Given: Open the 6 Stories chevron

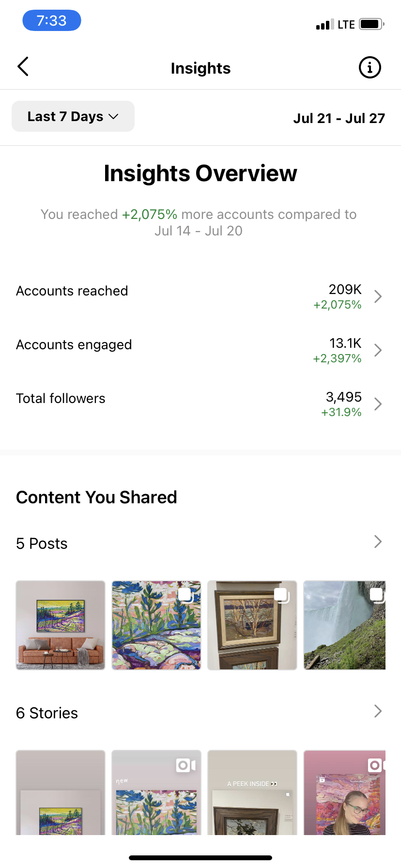Looking at the screenshot, I should pos(378,711).
